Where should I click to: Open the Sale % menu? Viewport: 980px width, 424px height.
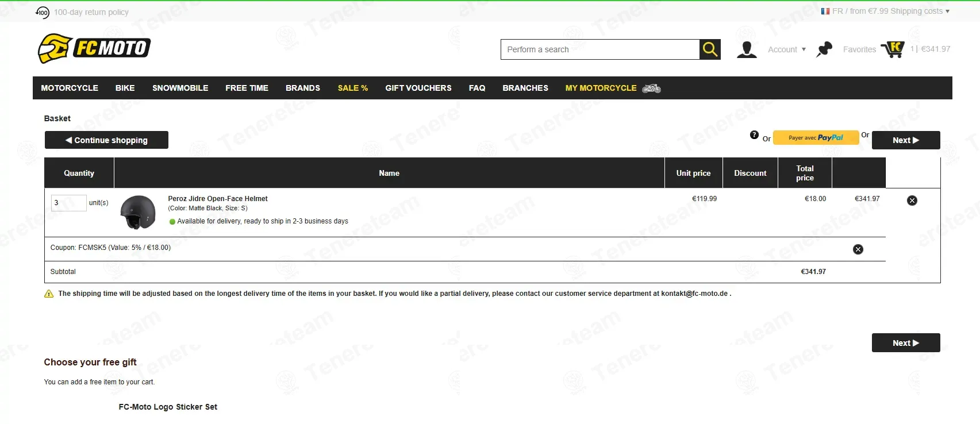[353, 88]
